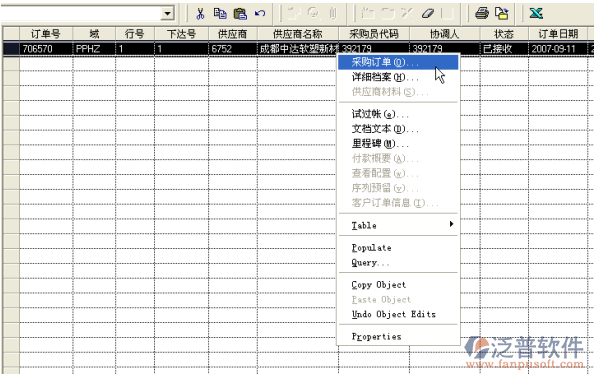Click the Undo arrow icon
This screenshot has width=594, height=380.
pos(260,14)
